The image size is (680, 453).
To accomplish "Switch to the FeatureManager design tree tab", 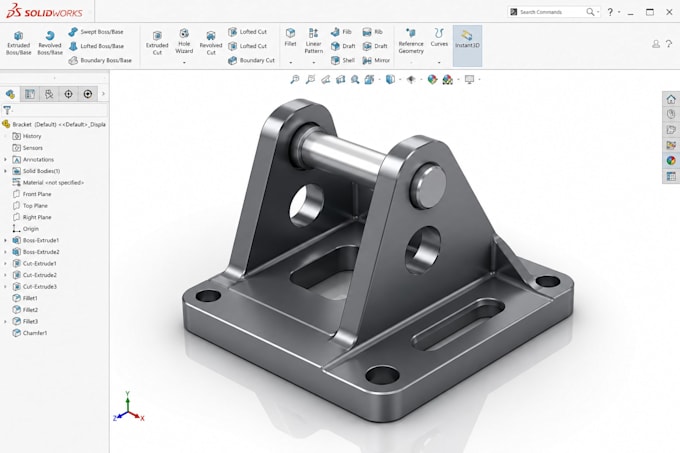I will coord(10,94).
